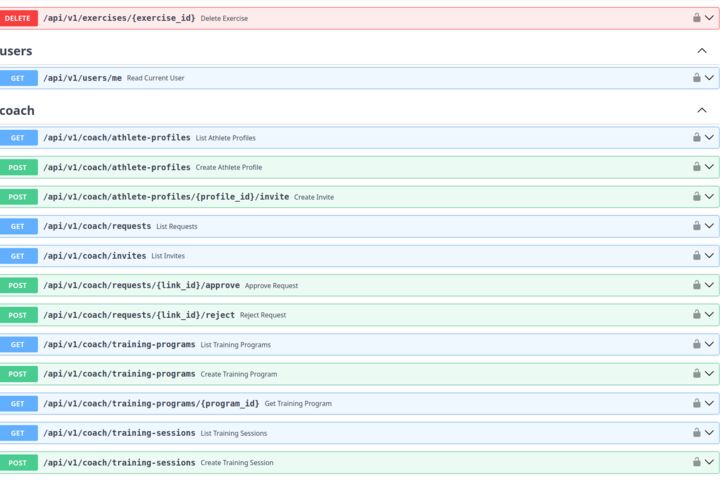Click path /api/v1/coach/training-programs/{program_id}
This screenshot has height=480, width=720.
[151, 404]
